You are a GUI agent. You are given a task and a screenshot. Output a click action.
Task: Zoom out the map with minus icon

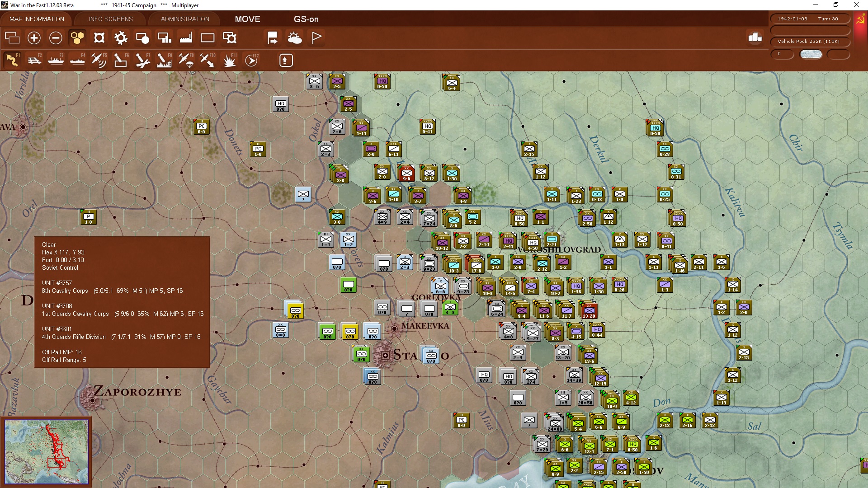[56, 38]
